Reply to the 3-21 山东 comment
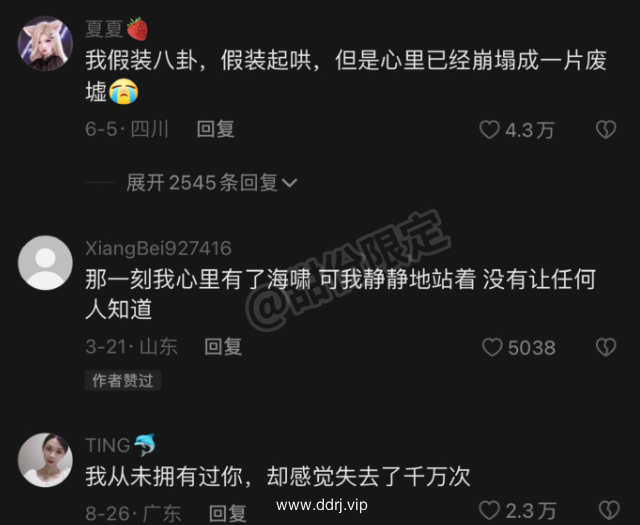The image size is (640, 525). (223, 347)
